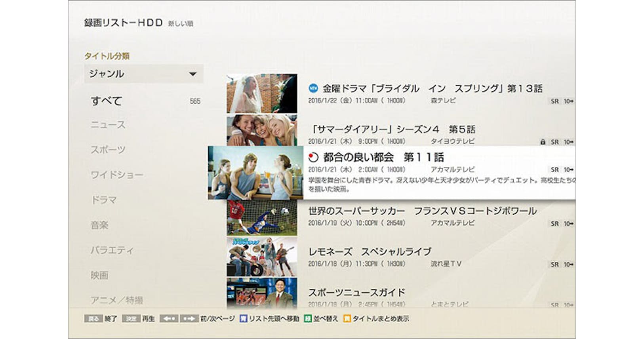Click the dropdown arrow next to ジャンル
644x339 pixels.
click(193, 74)
